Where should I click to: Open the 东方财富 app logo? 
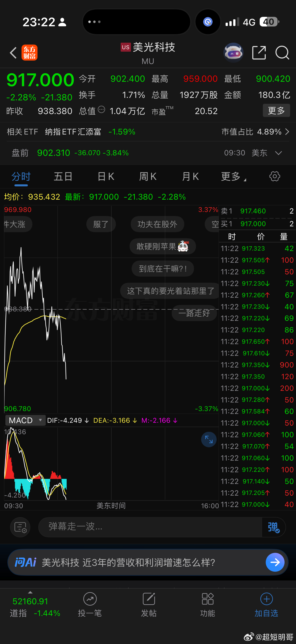point(29,53)
